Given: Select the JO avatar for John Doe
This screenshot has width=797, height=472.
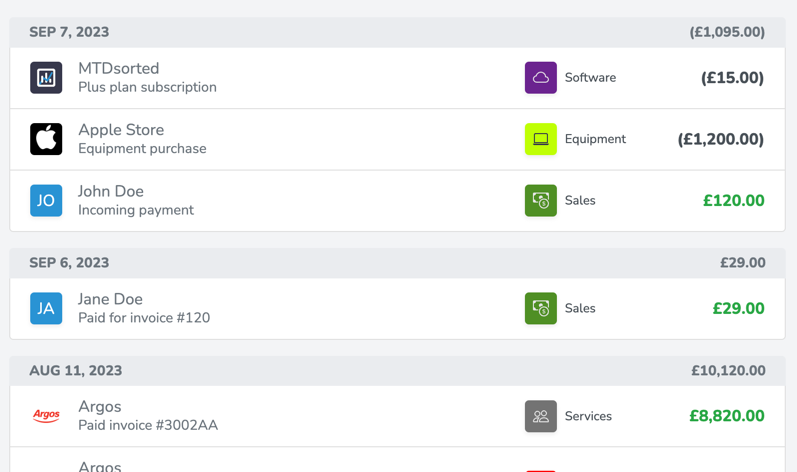Looking at the screenshot, I should tap(46, 201).
